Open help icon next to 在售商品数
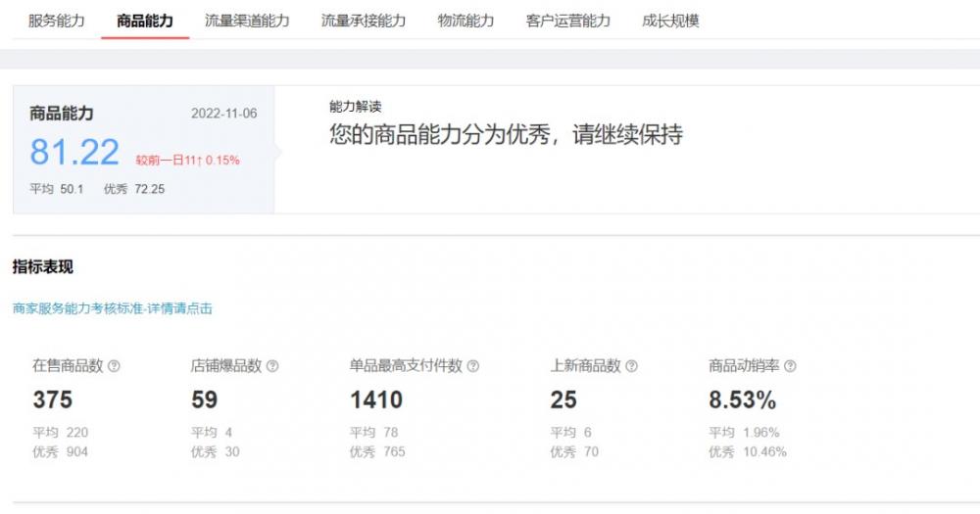The width and height of the screenshot is (980, 514). (114, 366)
